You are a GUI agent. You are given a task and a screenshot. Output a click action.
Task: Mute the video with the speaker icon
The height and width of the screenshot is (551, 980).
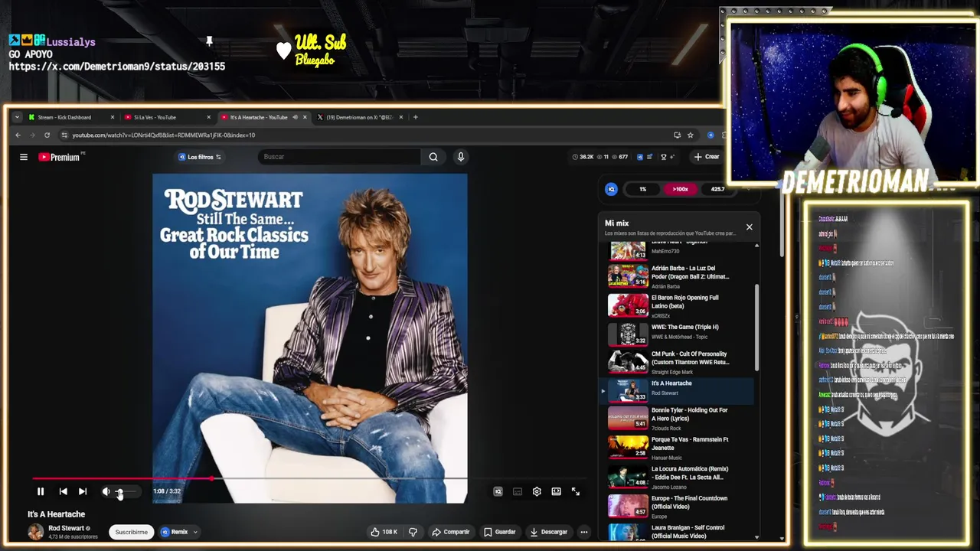tap(106, 491)
